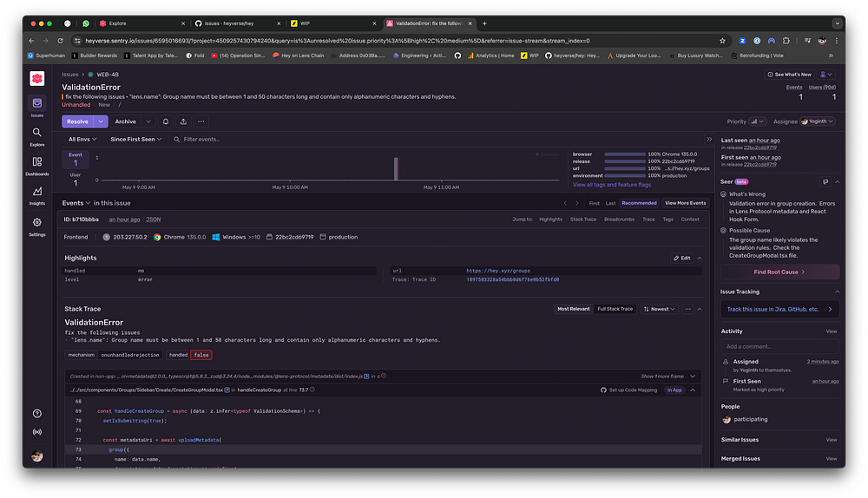This screenshot has height=498, width=868.
Task: Select the Recommended event
Action: 639,203
